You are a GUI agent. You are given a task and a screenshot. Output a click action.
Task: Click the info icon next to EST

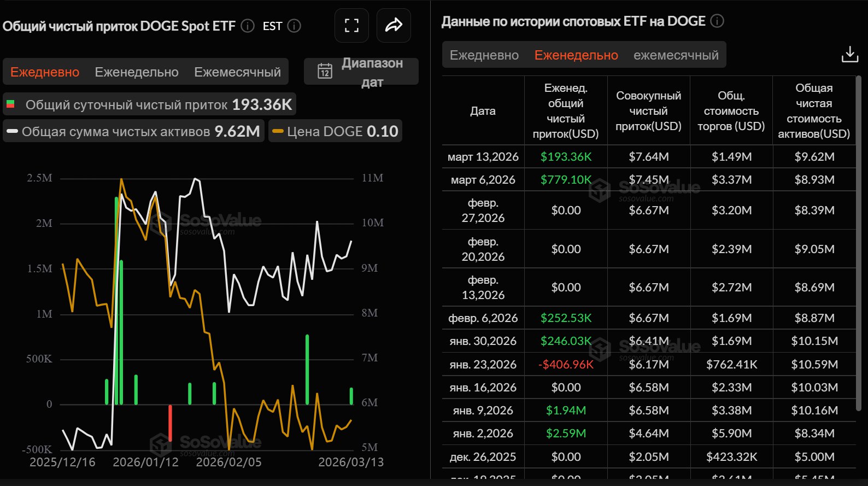(294, 26)
